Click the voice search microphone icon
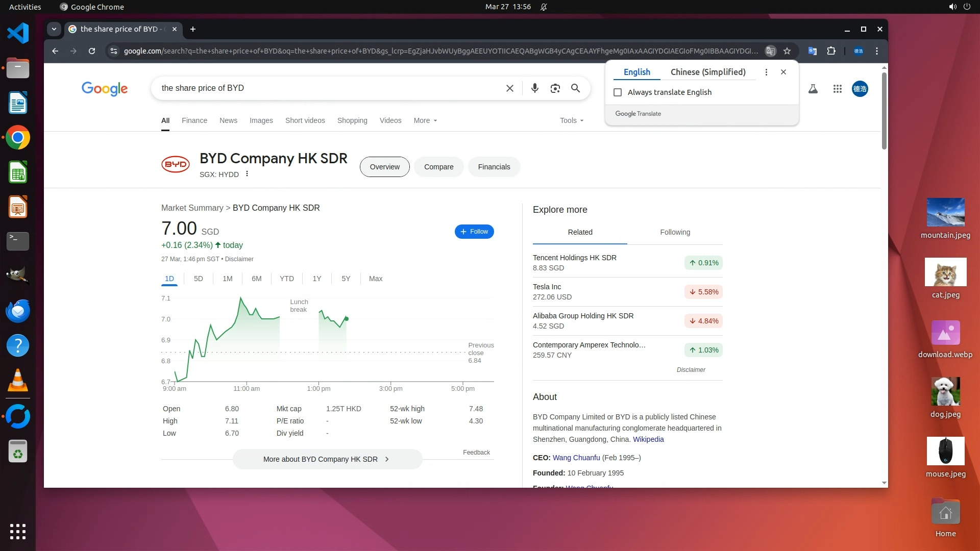The image size is (980, 551). pos(534,88)
